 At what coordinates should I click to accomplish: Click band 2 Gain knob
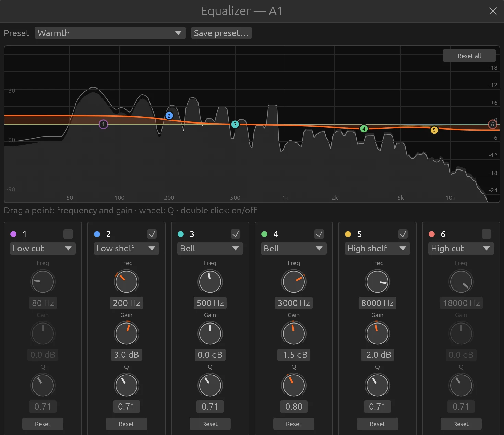(127, 333)
